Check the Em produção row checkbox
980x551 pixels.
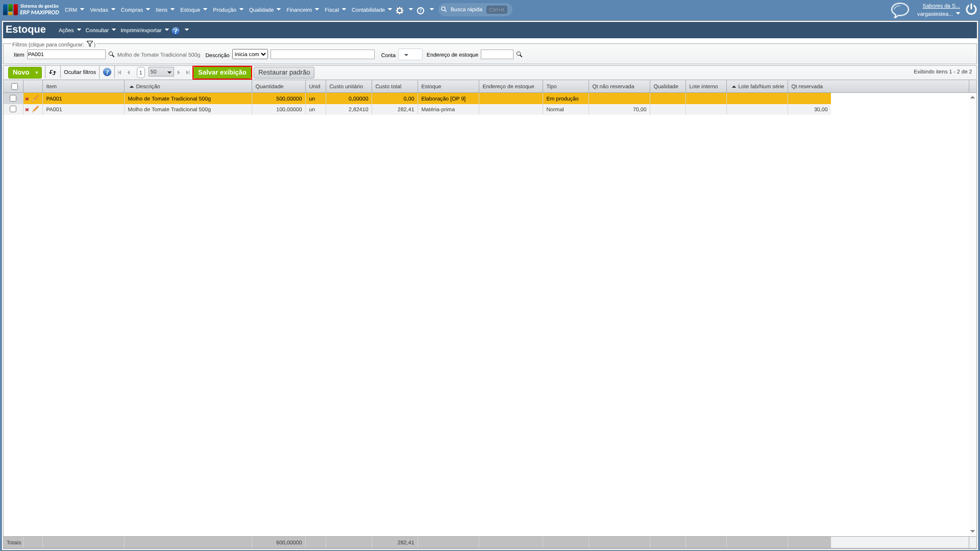click(x=13, y=98)
